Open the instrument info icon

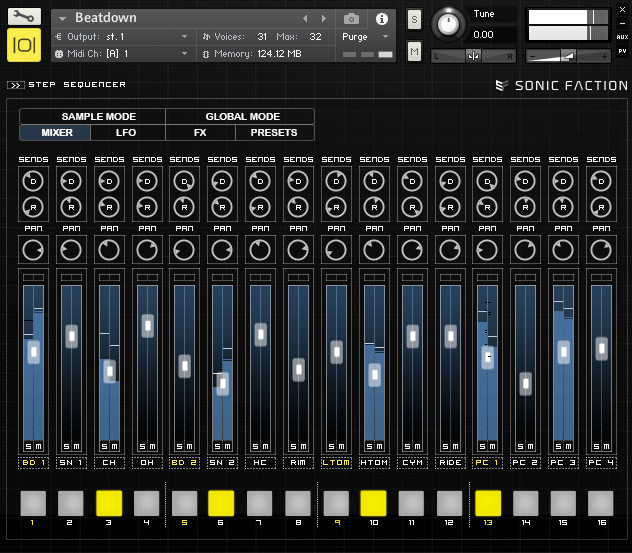(x=381, y=18)
